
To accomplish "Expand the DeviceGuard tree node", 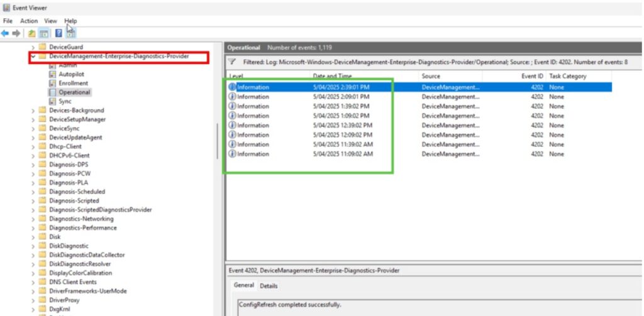I will 33,48.
